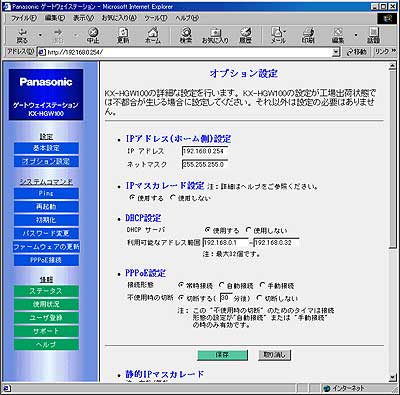Open 基本設定 in the sidebar

click(46, 148)
